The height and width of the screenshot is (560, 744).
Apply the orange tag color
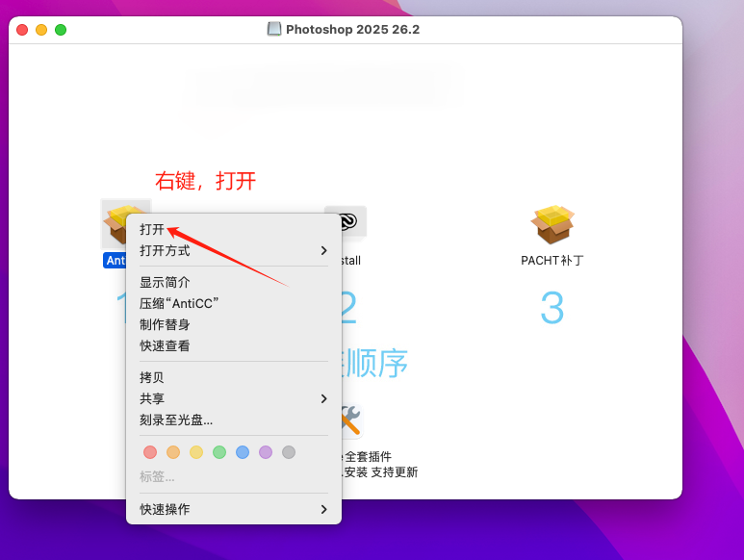click(x=173, y=452)
